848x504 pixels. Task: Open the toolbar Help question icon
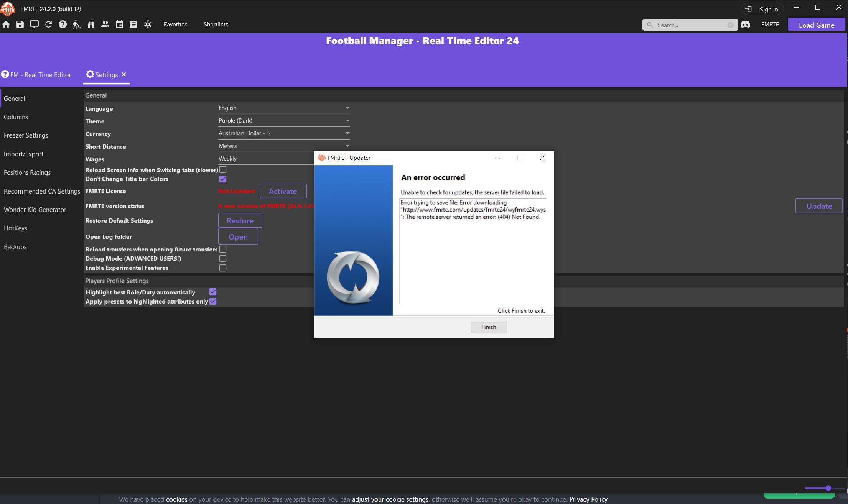click(63, 25)
